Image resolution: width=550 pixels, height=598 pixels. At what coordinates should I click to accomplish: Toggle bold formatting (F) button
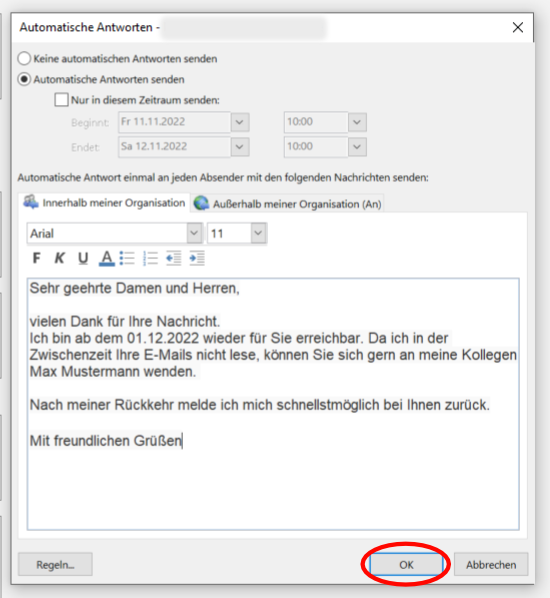[37, 258]
